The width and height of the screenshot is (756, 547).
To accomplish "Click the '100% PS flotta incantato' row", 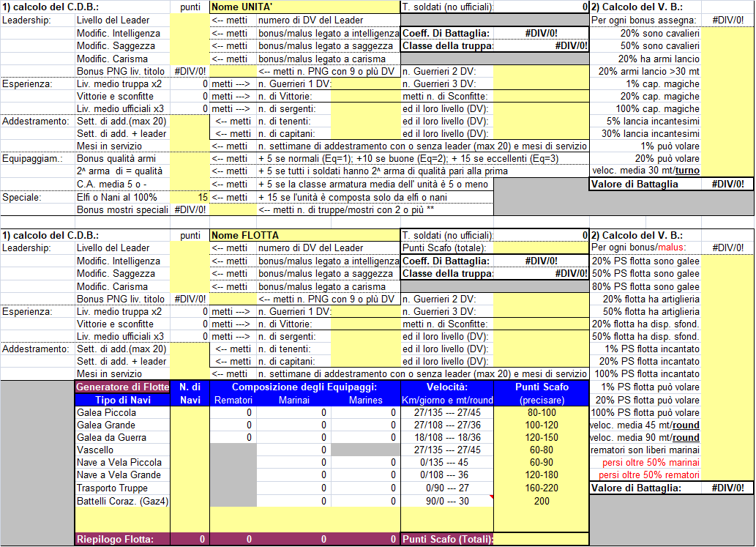I will (x=645, y=374).
